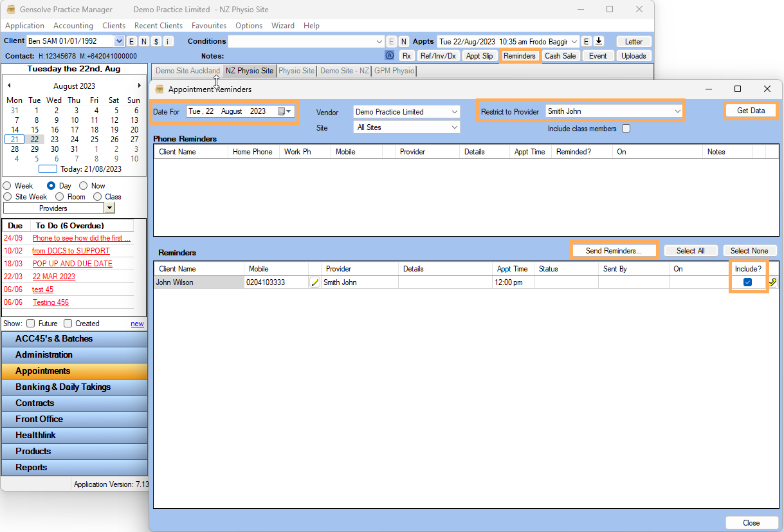
Task: Open the 'POP UP AND DUE DATE' to-do link
Action: pos(73,264)
